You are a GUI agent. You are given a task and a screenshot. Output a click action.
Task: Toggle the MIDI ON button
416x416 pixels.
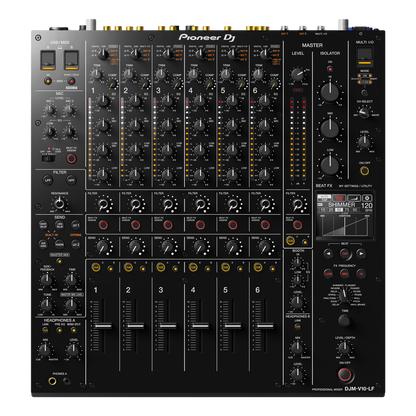(x=48, y=81)
